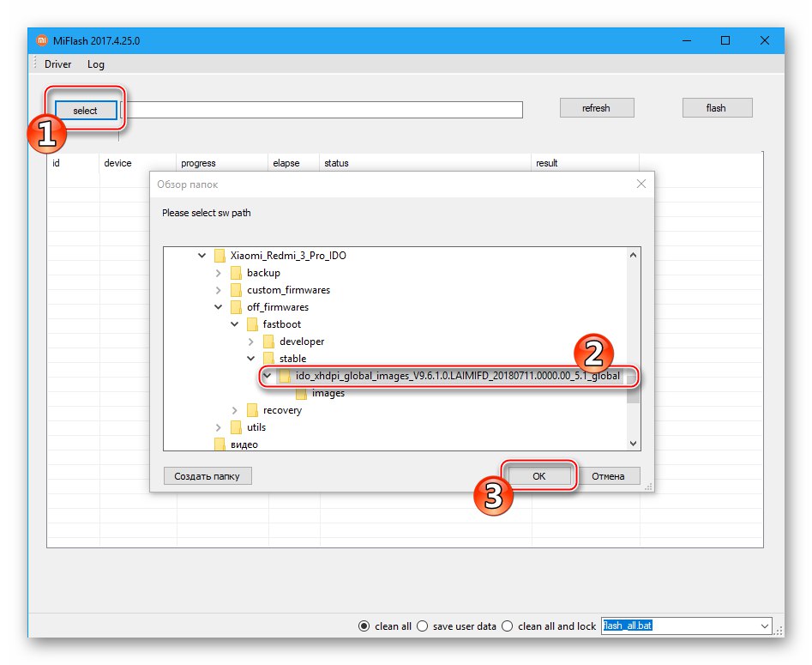Select the fastboot folder

click(282, 324)
